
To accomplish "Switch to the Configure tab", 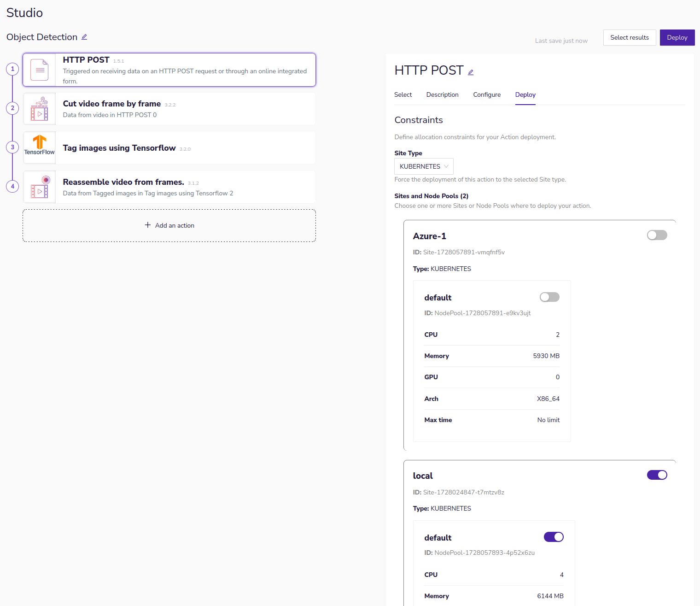I will [487, 95].
